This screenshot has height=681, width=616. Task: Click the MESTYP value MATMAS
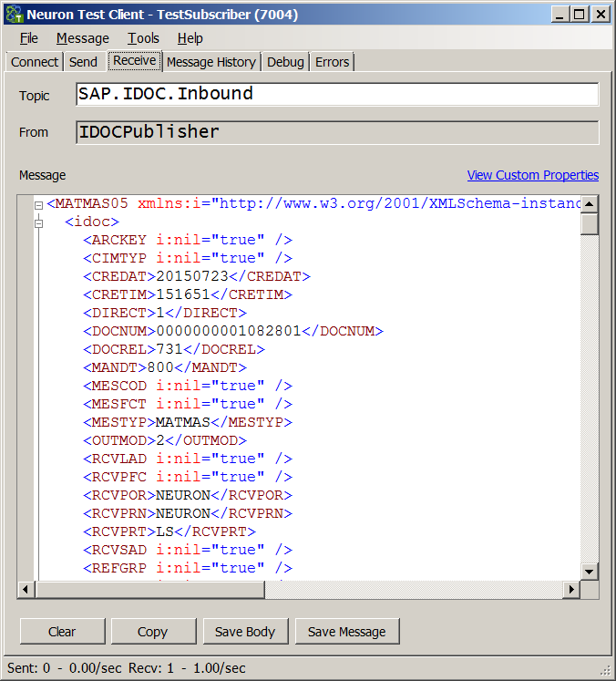coord(183,422)
